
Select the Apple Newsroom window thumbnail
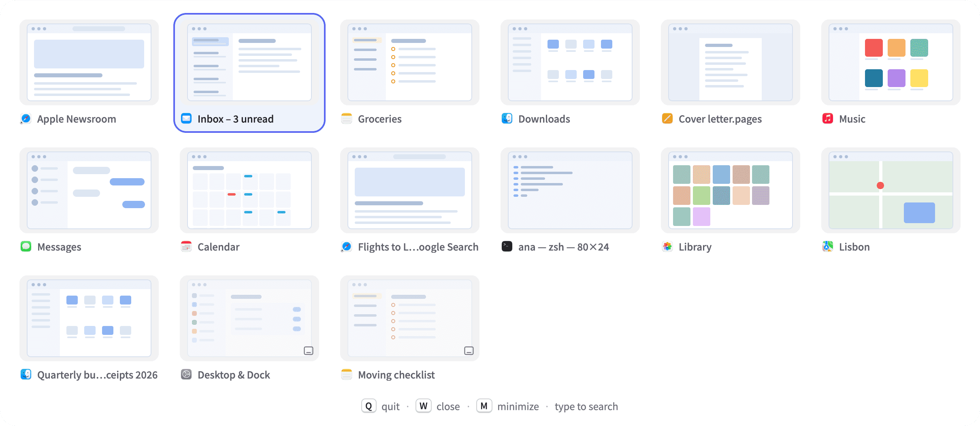point(89,62)
